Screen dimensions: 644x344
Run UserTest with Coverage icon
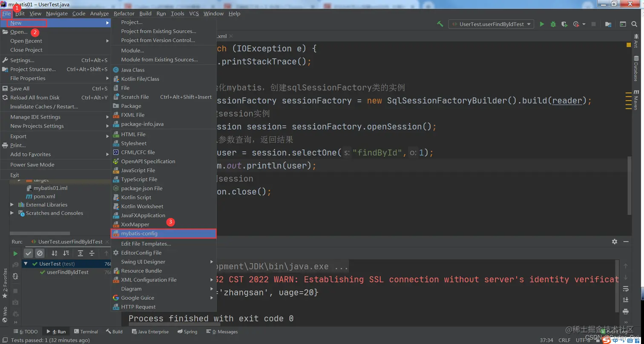(563, 24)
